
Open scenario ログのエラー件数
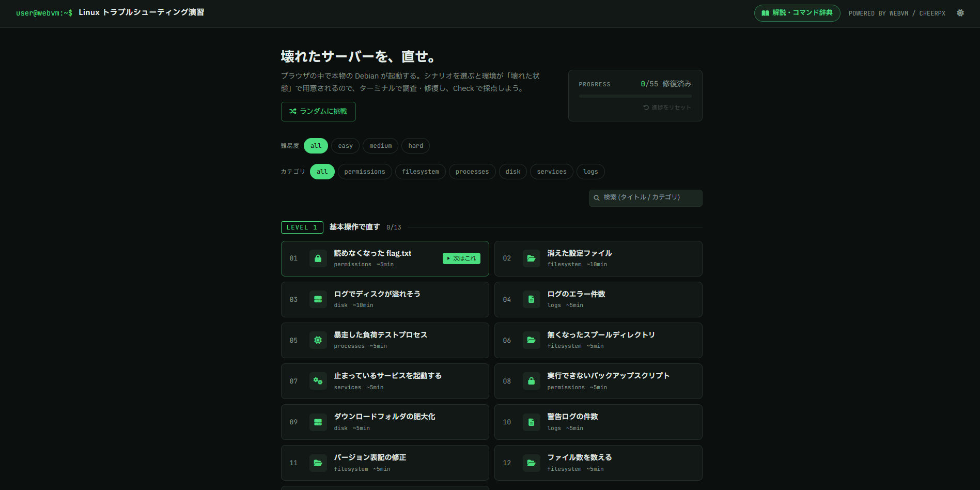point(598,299)
